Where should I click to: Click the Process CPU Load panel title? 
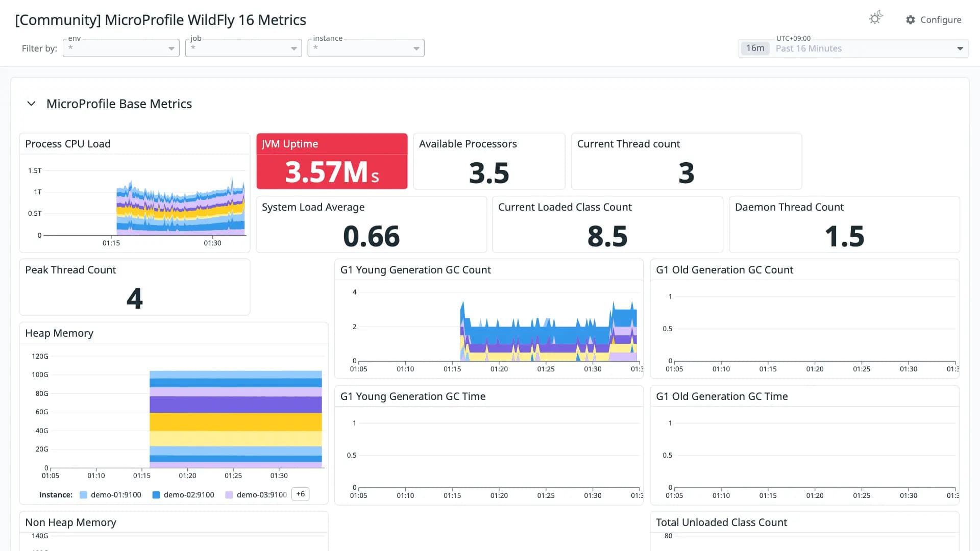(68, 144)
